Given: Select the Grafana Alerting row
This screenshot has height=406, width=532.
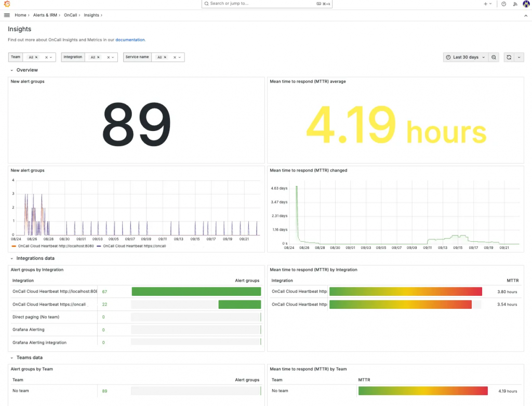Looking at the screenshot, I should (137, 330).
